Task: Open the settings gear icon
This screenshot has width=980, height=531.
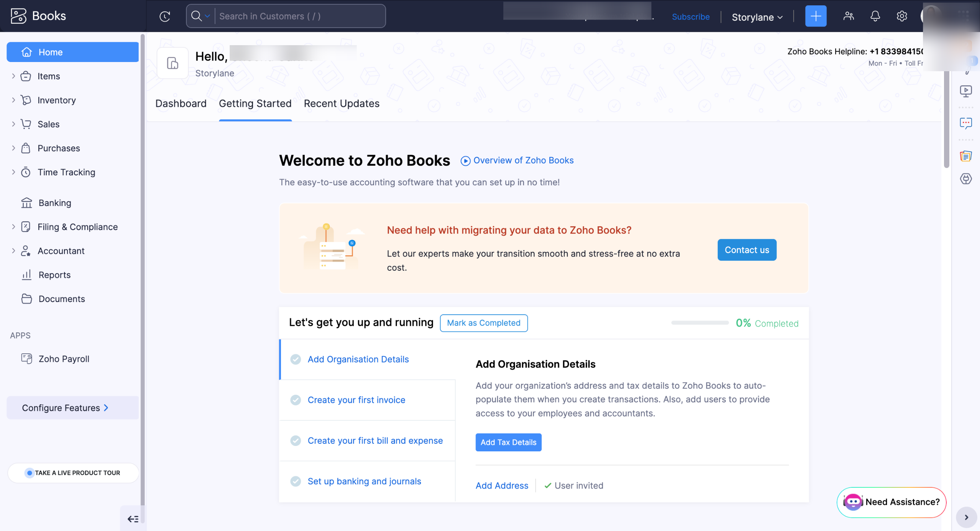Action: click(x=902, y=16)
